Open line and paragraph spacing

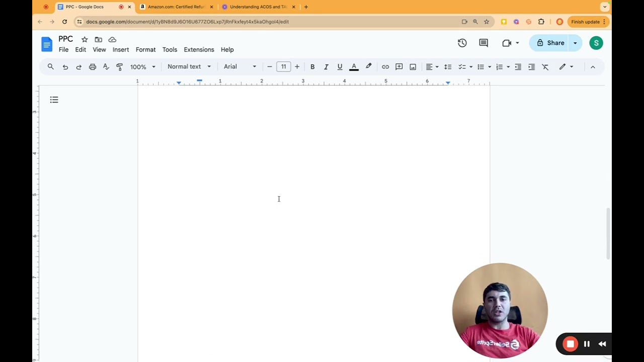(448, 66)
